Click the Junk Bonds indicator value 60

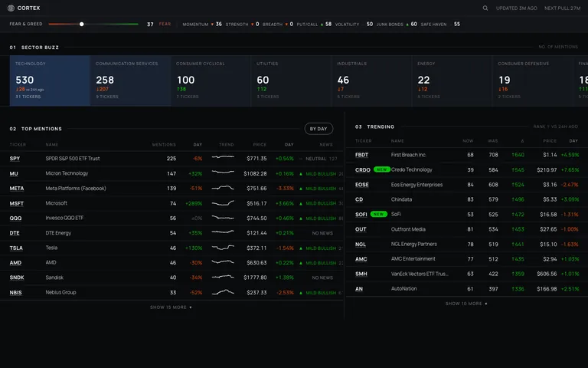pos(413,24)
